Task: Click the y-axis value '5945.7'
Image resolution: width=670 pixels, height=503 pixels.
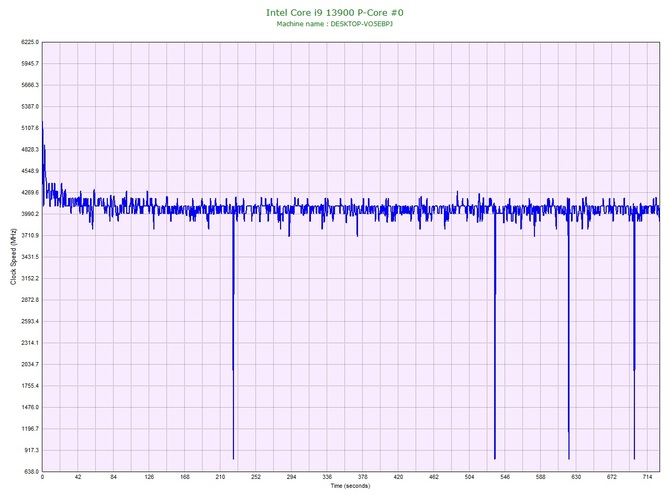Action: 30,64
